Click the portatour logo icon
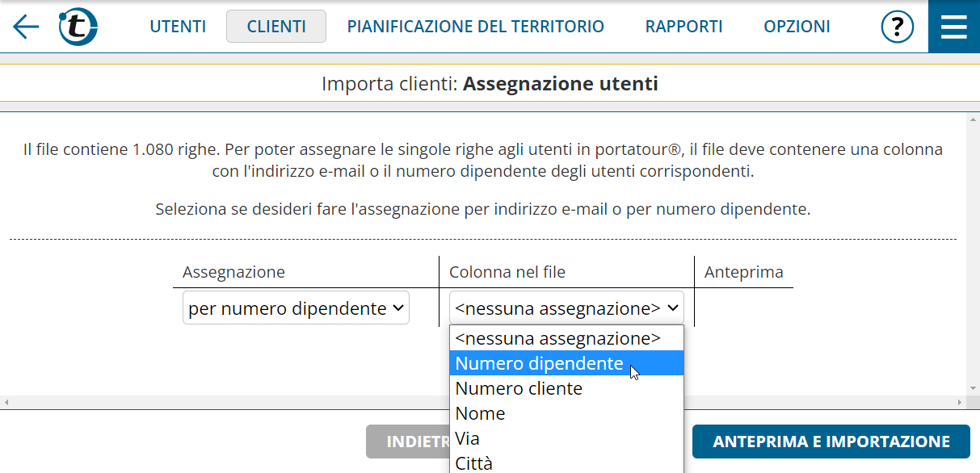Viewport: 980px width, 473px height. point(78,27)
